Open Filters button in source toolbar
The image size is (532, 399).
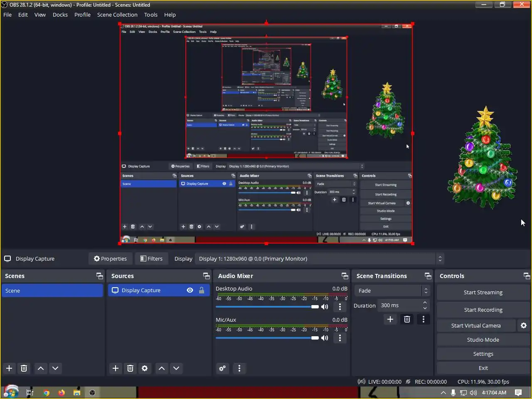click(x=152, y=259)
